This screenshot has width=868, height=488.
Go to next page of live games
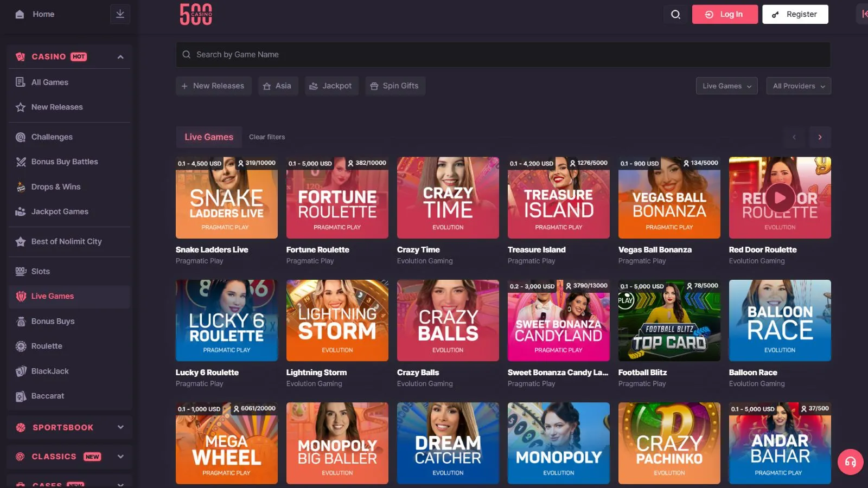[820, 137]
